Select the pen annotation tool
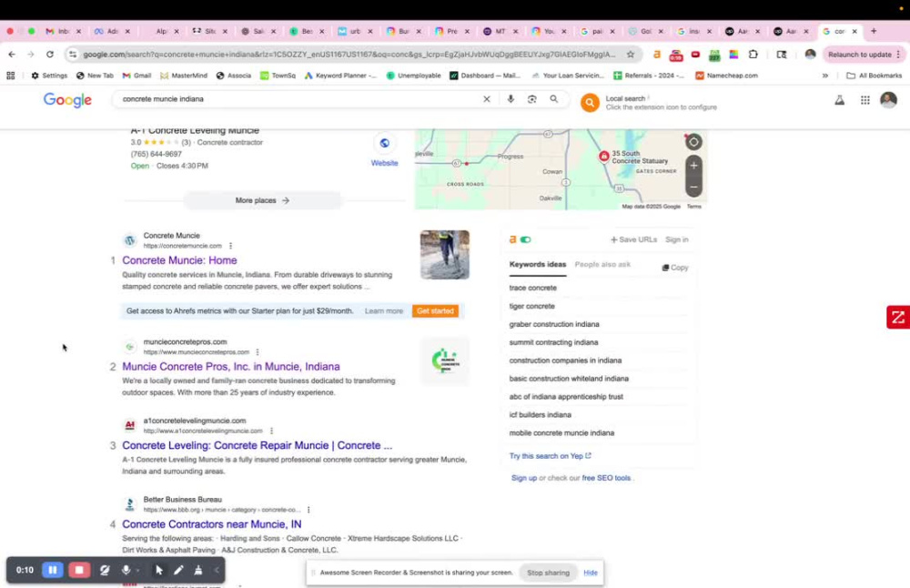This screenshot has width=910, height=588. pyautogui.click(x=178, y=570)
